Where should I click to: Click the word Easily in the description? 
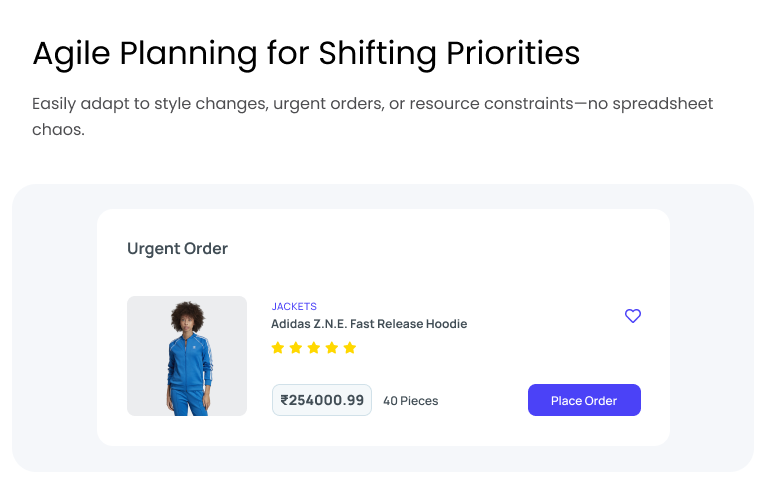pyautogui.click(x=57, y=104)
